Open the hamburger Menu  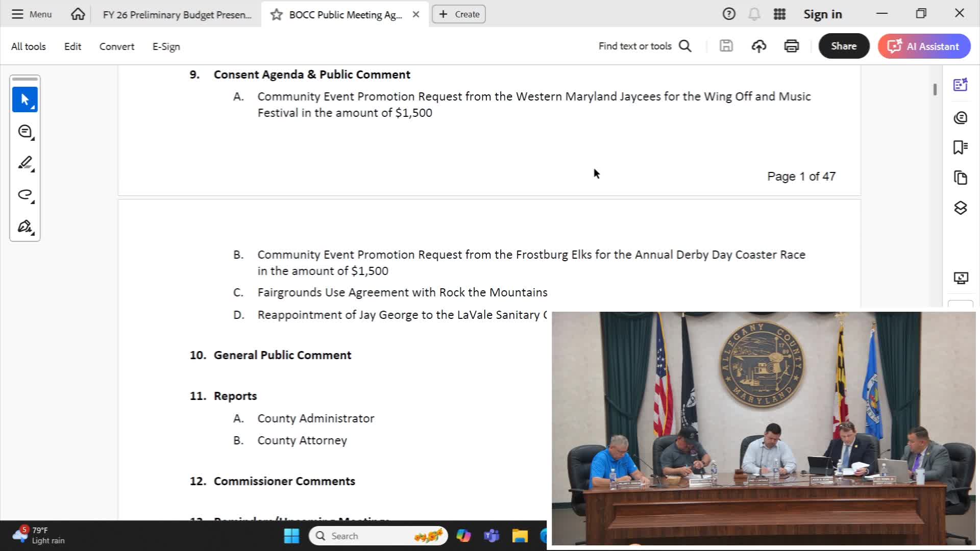[32, 14]
